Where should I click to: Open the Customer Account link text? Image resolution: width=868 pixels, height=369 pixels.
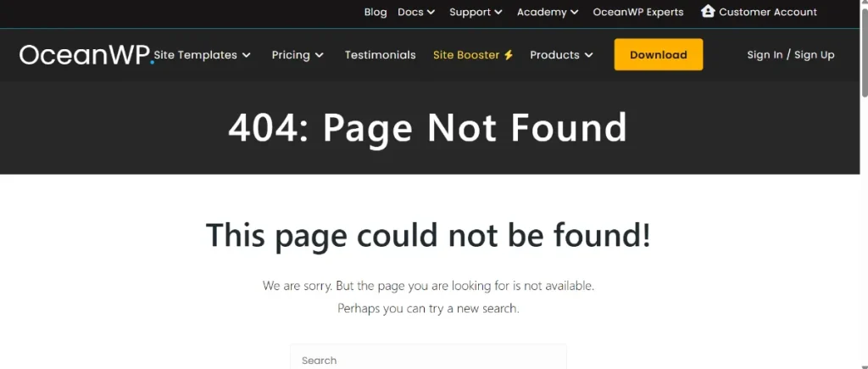point(768,12)
